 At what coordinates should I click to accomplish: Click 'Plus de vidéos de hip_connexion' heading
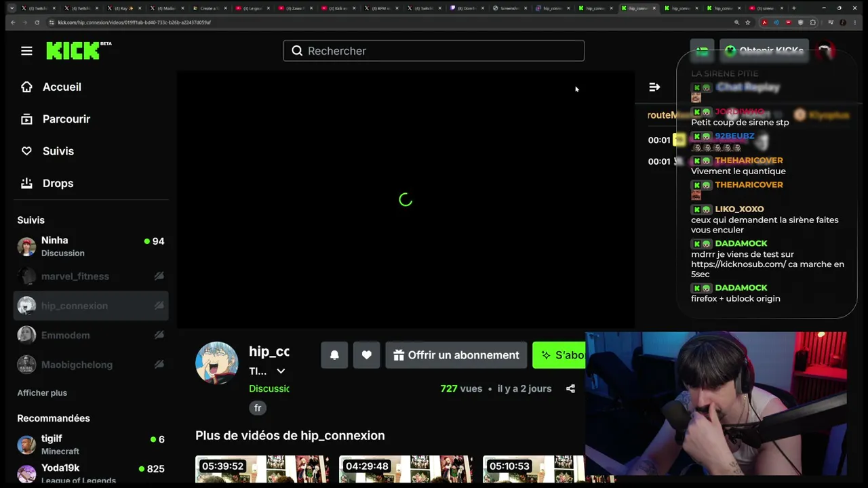point(290,436)
